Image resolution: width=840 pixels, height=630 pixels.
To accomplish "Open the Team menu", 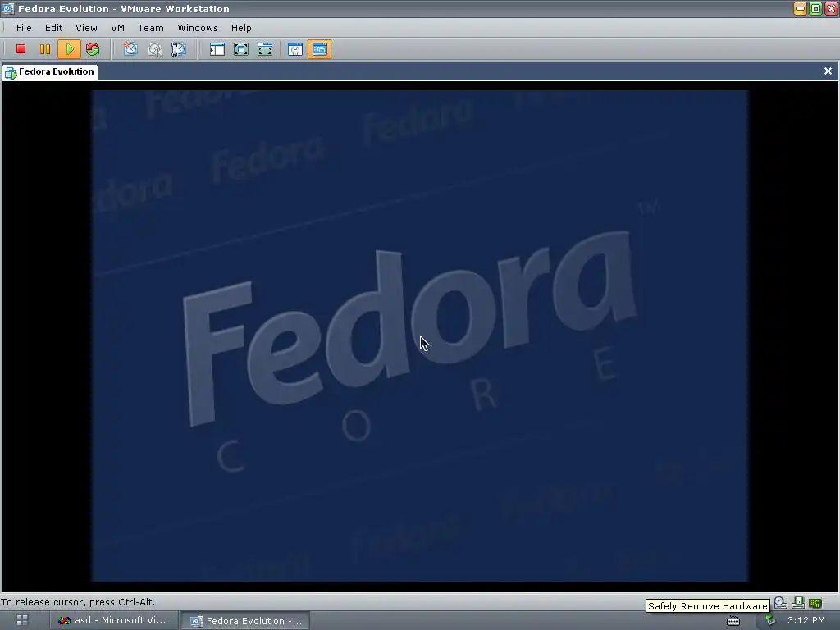I will [x=151, y=28].
